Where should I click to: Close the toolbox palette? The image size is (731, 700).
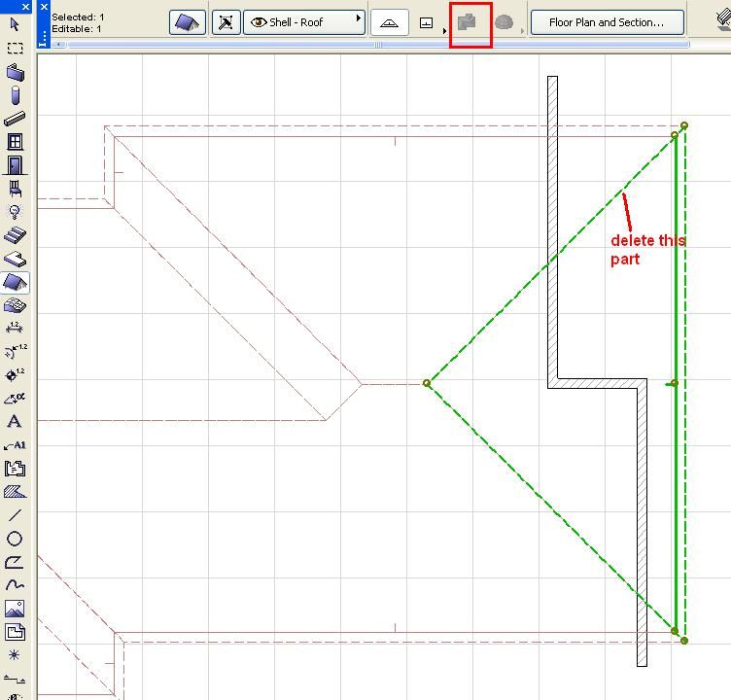(25, 7)
